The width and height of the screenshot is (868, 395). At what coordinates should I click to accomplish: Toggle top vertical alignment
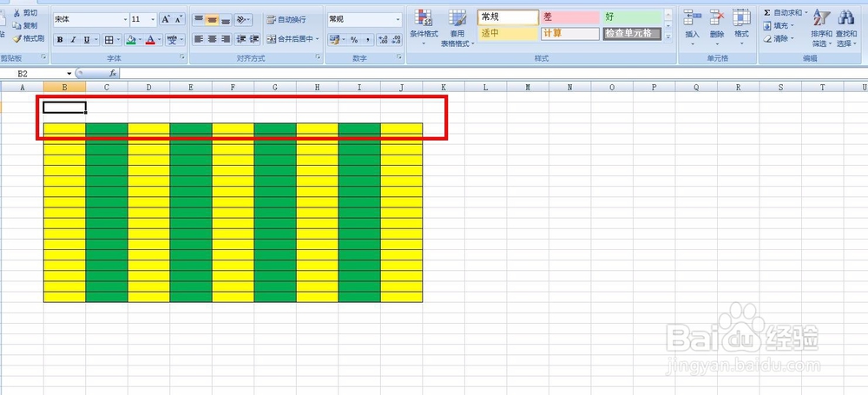click(x=199, y=19)
